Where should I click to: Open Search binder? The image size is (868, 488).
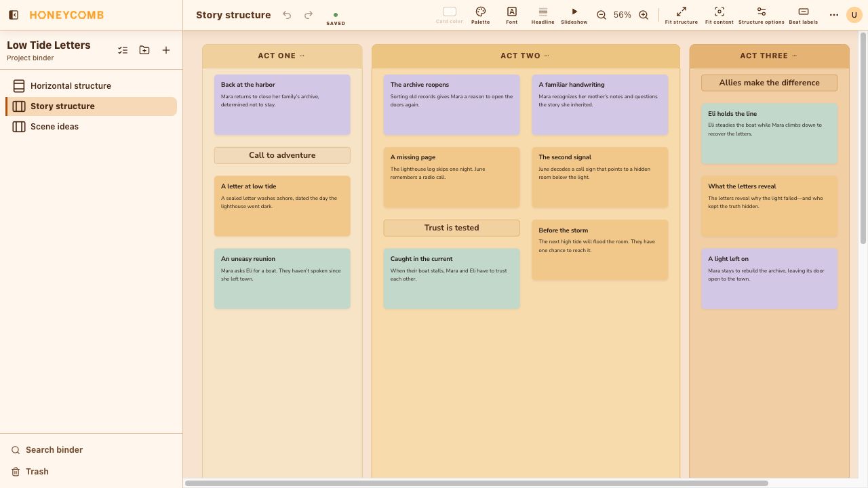(47, 450)
